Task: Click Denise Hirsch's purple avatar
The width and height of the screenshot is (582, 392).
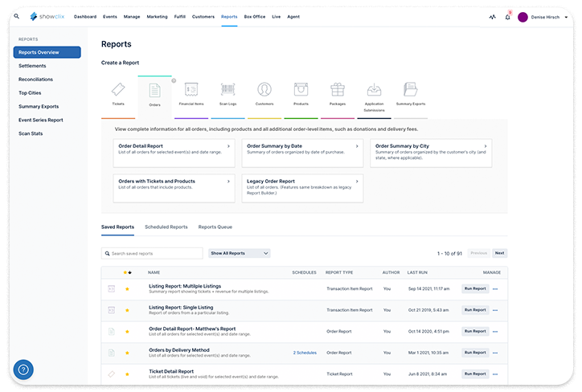Action: (x=523, y=17)
